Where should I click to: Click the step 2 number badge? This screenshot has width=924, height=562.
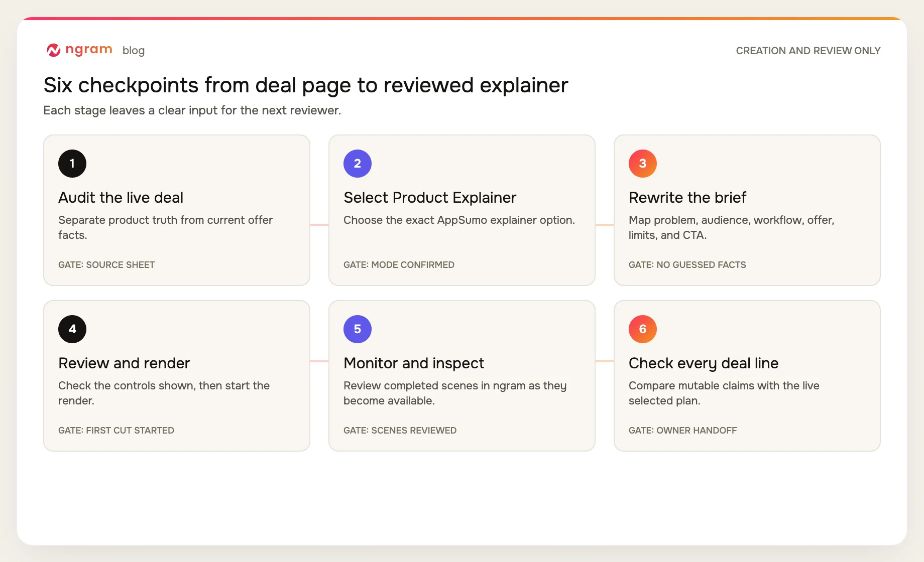[x=358, y=164]
